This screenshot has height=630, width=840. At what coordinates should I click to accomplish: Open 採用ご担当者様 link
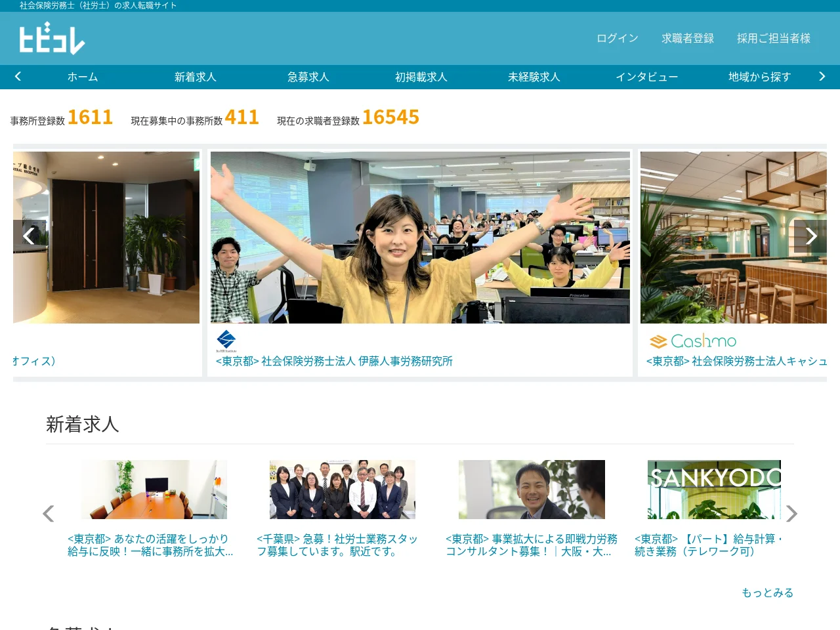coord(774,38)
